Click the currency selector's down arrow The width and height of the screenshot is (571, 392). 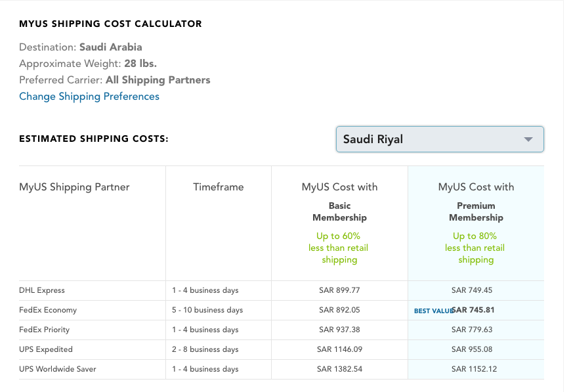pyautogui.click(x=528, y=140)
